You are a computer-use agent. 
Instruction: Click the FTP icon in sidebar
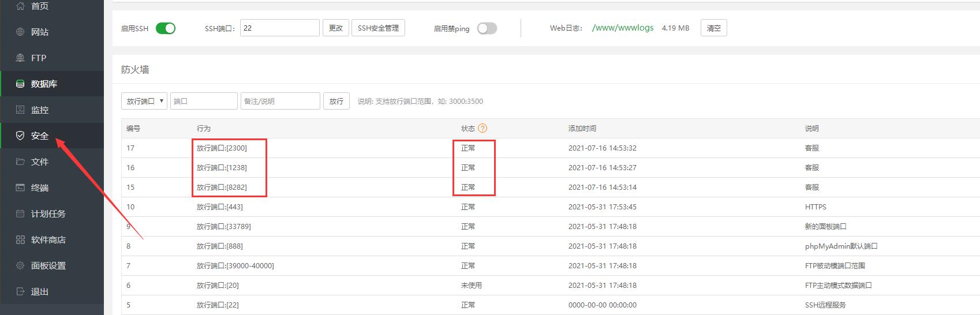tap(20, 58)
